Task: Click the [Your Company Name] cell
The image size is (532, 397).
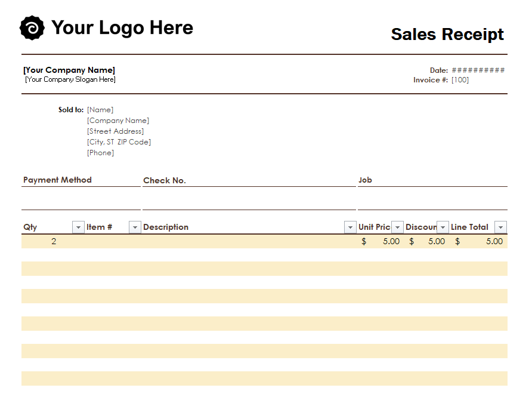Action: (x=69, y=70)
